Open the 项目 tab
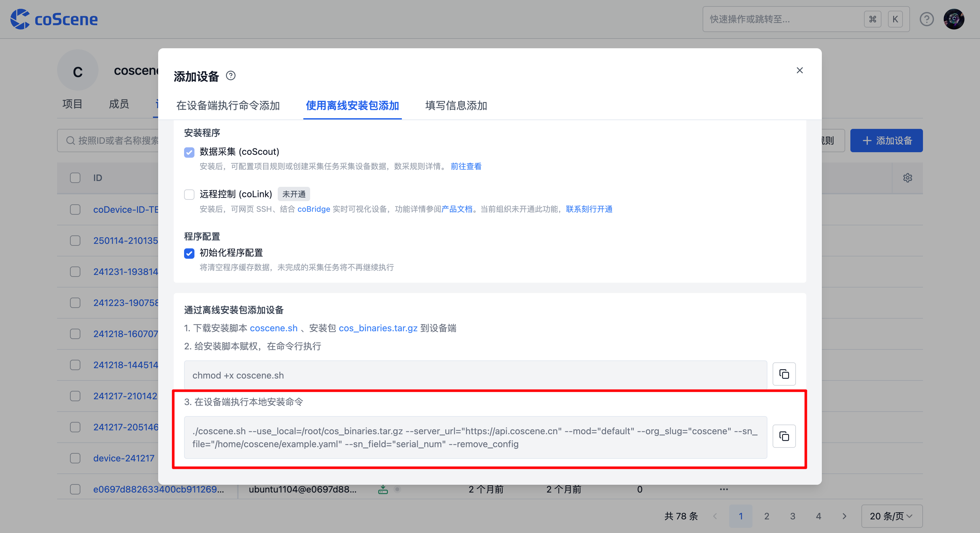This screenshot has width=980, height=533. click(x=72, y=104)
